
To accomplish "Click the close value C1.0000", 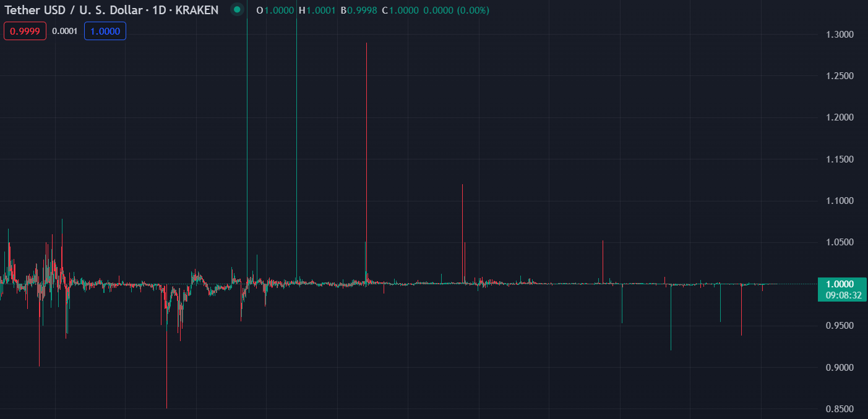I will [x=400, y=11].
